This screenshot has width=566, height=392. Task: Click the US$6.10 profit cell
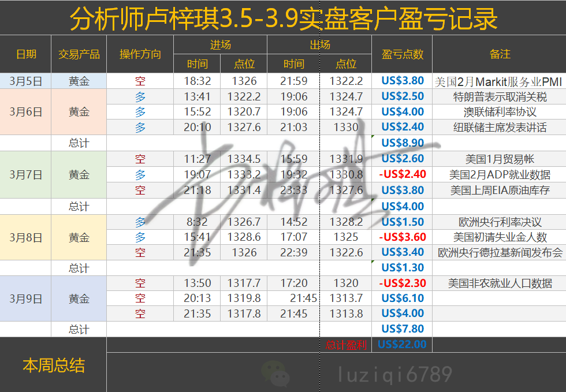coord(403,298)
